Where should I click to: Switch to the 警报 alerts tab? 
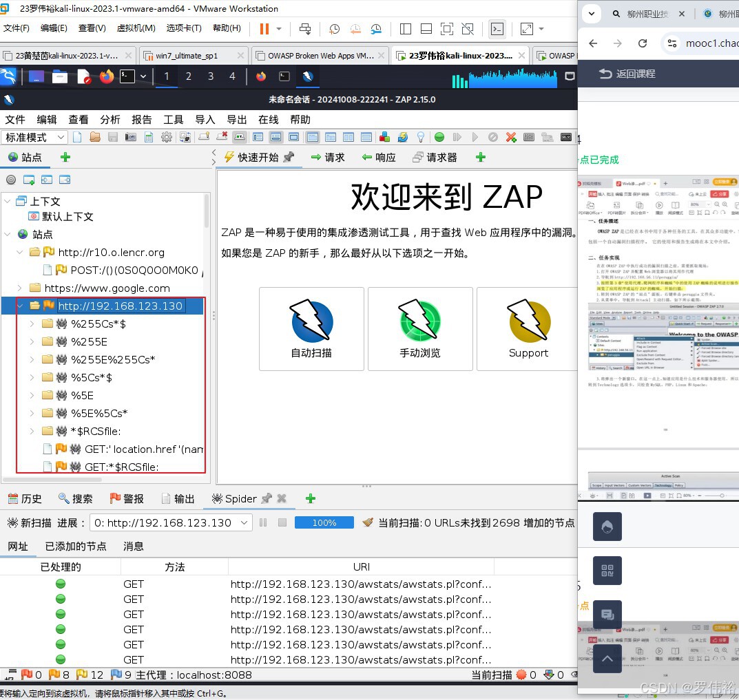tap(127, 498)
